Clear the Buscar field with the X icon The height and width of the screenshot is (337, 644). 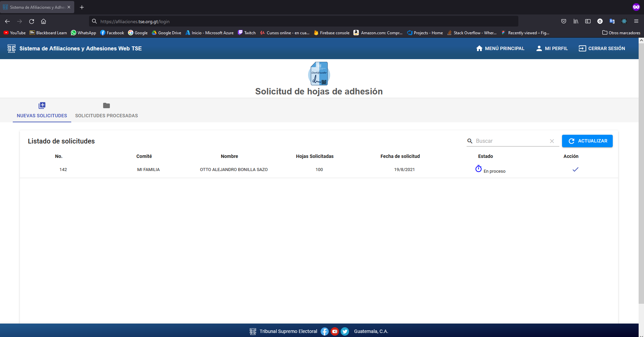552,141
